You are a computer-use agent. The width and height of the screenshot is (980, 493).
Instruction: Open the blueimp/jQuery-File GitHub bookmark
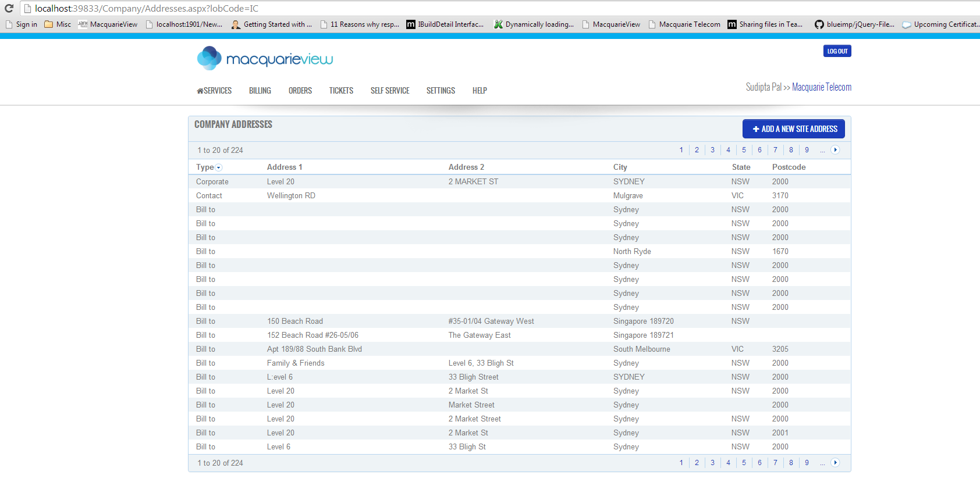pos(854,24)
